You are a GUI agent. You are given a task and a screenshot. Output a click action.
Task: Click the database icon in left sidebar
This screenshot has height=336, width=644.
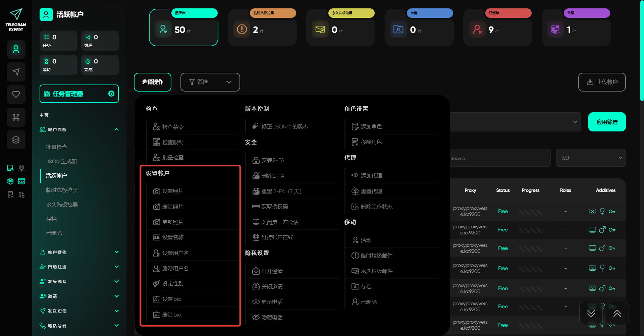click(16, 140)
